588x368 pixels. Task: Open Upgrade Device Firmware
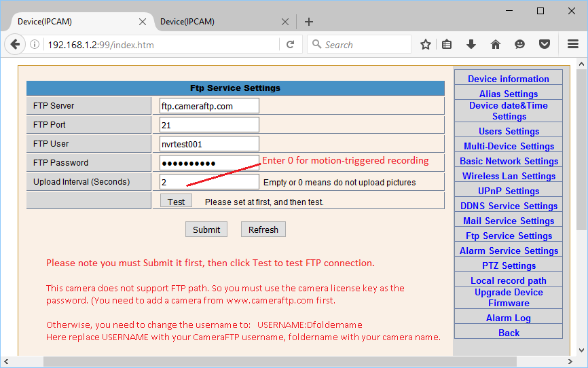point(509,297)
